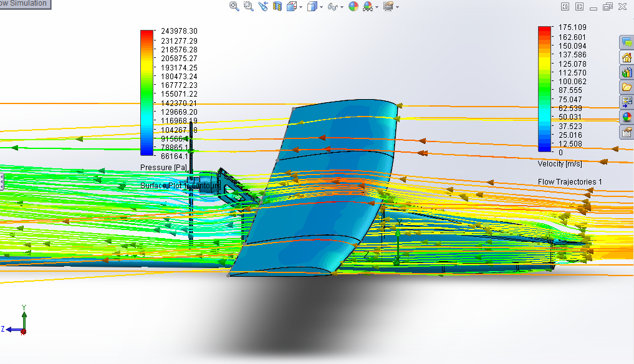This screenshot has height=364, width=634.
Task: Expand the Display Style dropdown arrow
Action: pos(321,7)
